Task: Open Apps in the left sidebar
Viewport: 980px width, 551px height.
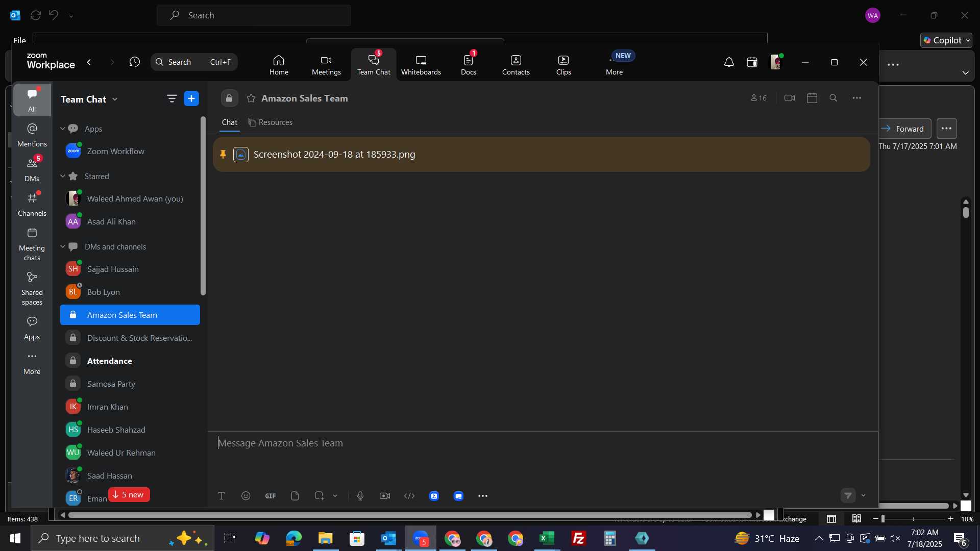Action: 32,328
